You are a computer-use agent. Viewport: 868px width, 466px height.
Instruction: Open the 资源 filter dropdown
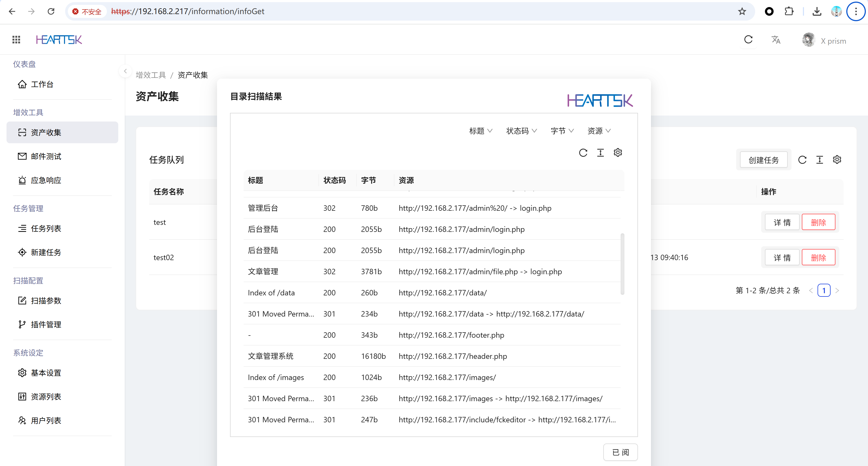[x=599, y=131]
